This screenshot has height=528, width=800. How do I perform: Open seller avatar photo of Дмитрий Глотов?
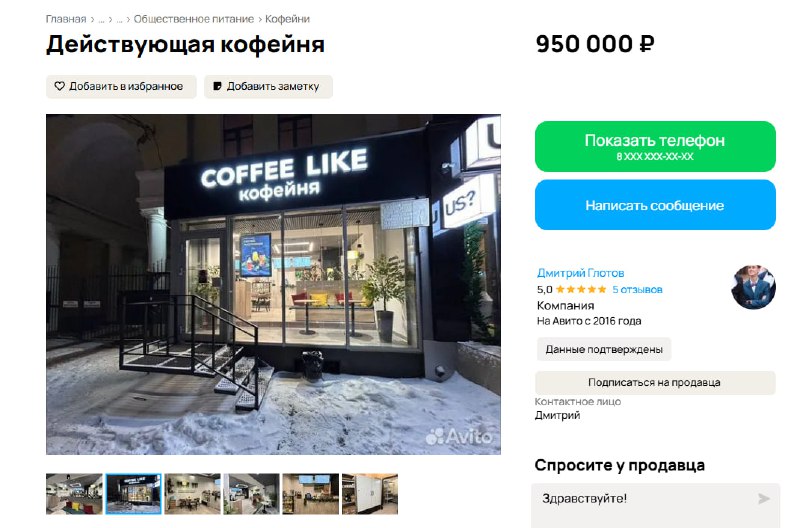coord(754,287)
